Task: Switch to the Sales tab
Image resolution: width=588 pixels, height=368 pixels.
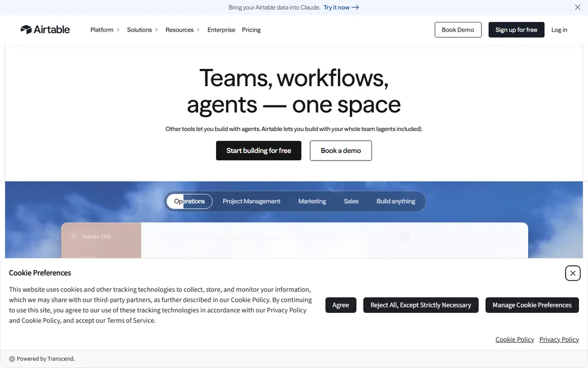Action: 351,202
